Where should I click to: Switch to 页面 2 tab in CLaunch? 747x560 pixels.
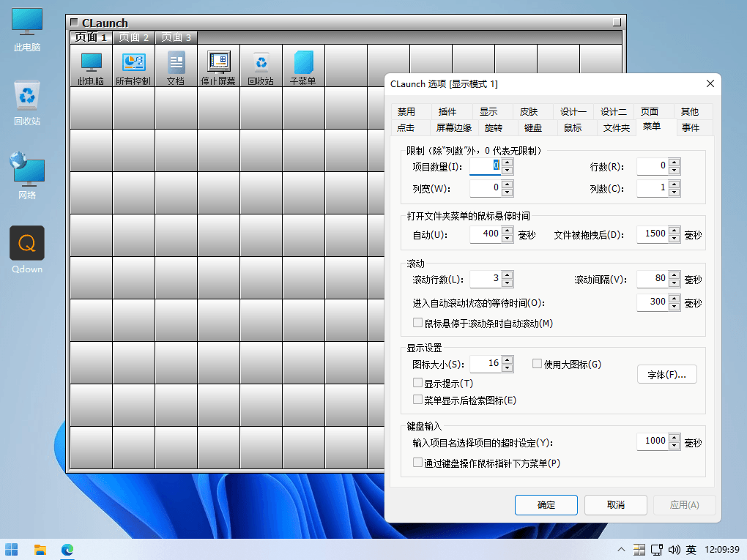[x=134, y=37]
